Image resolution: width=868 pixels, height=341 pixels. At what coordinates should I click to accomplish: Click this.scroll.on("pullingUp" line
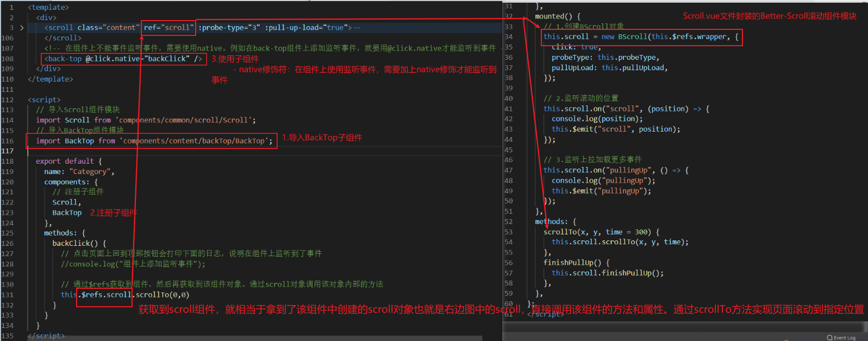pyautogui.click(x=616, y=171)
